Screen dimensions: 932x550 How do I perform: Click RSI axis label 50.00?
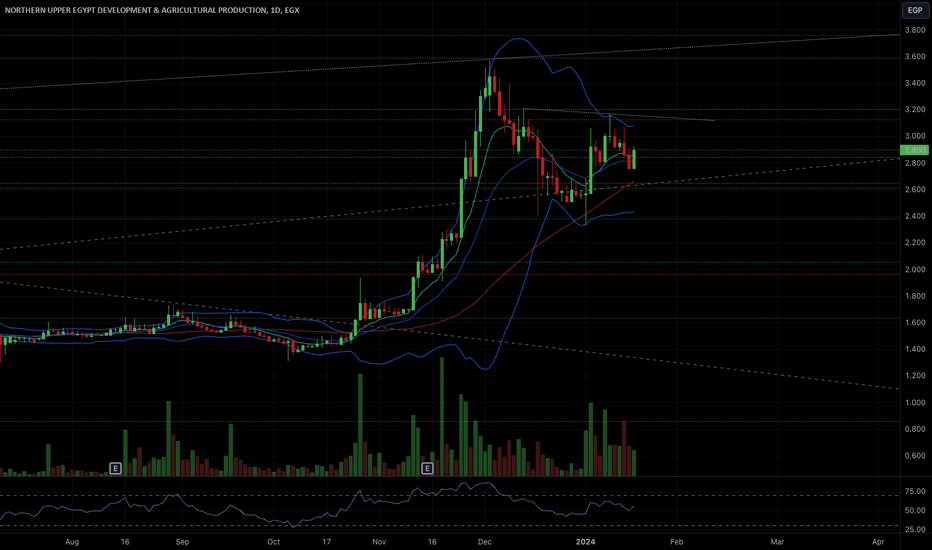click(x=915, y=510)
